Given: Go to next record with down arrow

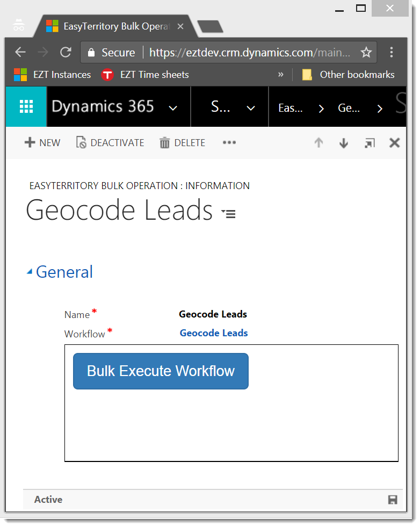Looking at the screenshot, I should 344,143.
